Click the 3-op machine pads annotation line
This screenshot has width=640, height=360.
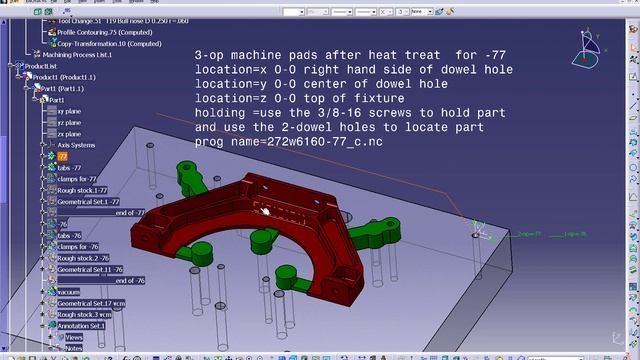point(350,55)
